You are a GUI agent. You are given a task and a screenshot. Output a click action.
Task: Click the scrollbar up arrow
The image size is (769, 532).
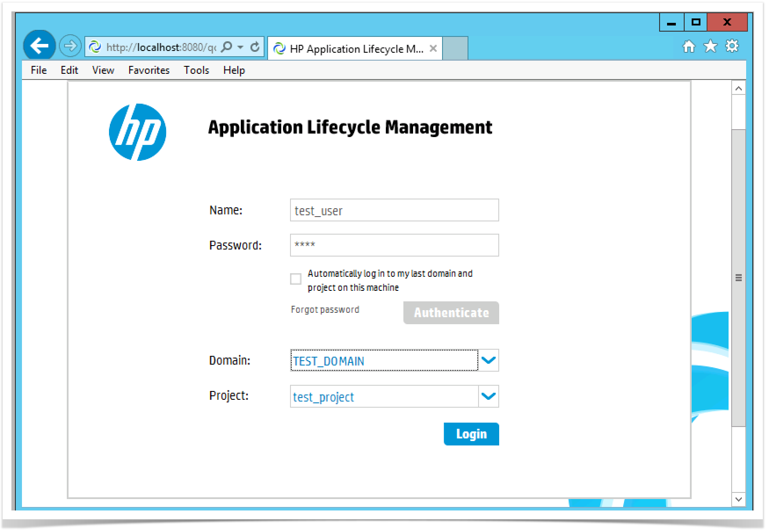point(739,88)
